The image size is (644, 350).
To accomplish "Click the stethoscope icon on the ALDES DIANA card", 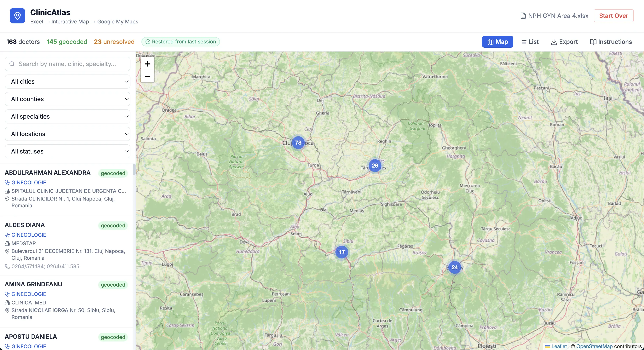I will [7, 235].
